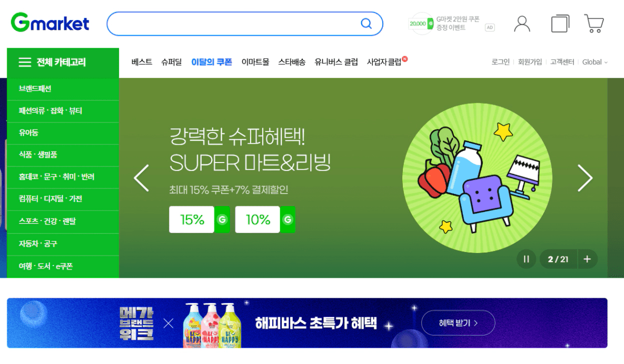Focus the search input field
This screenshot has width=624, height=364.
coord(233,24)
